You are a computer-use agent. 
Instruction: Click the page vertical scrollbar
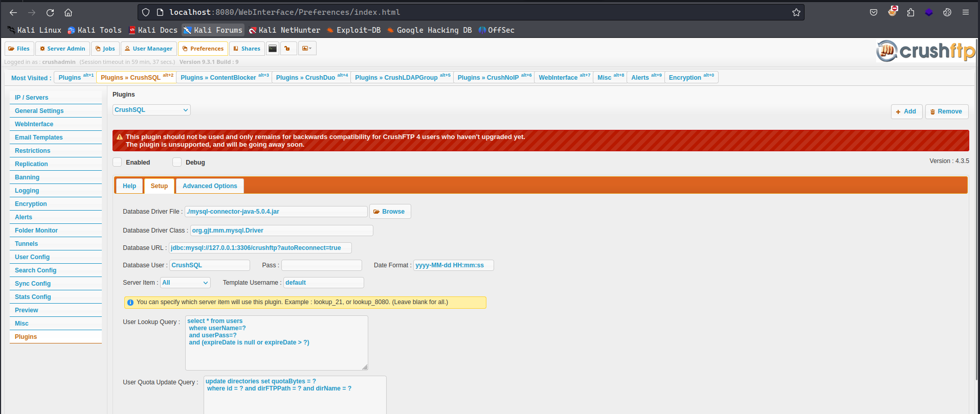pyautogui.click(x=977, y=210)
